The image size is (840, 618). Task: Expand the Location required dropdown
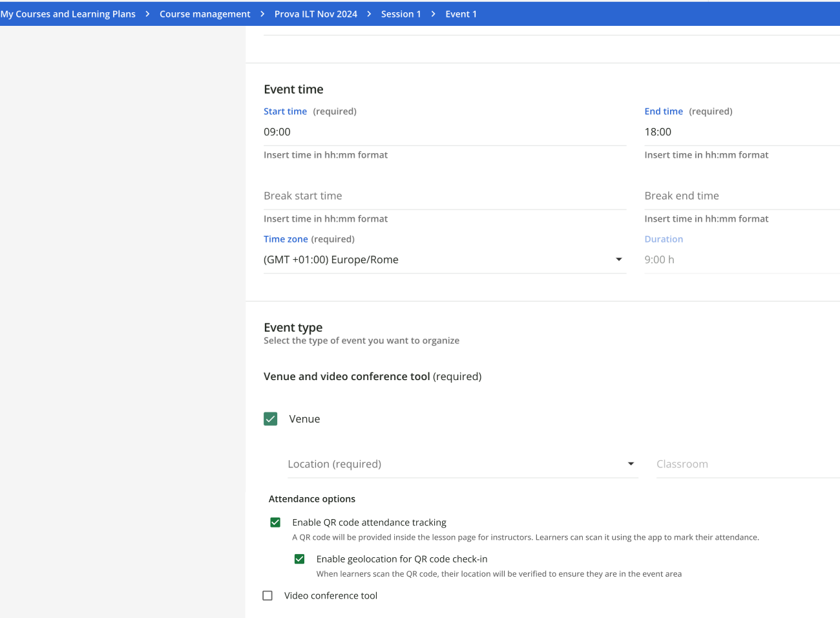click(x=452, y=464)
